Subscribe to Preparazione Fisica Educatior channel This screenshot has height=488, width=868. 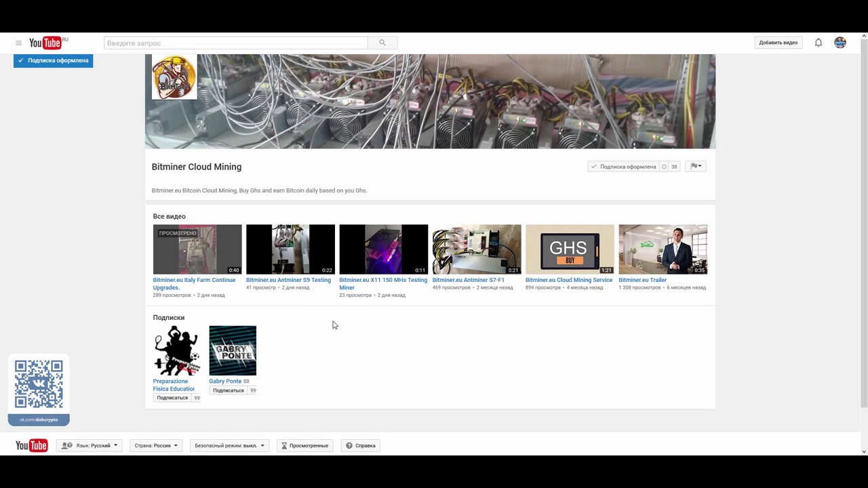(x=172, y=398)
